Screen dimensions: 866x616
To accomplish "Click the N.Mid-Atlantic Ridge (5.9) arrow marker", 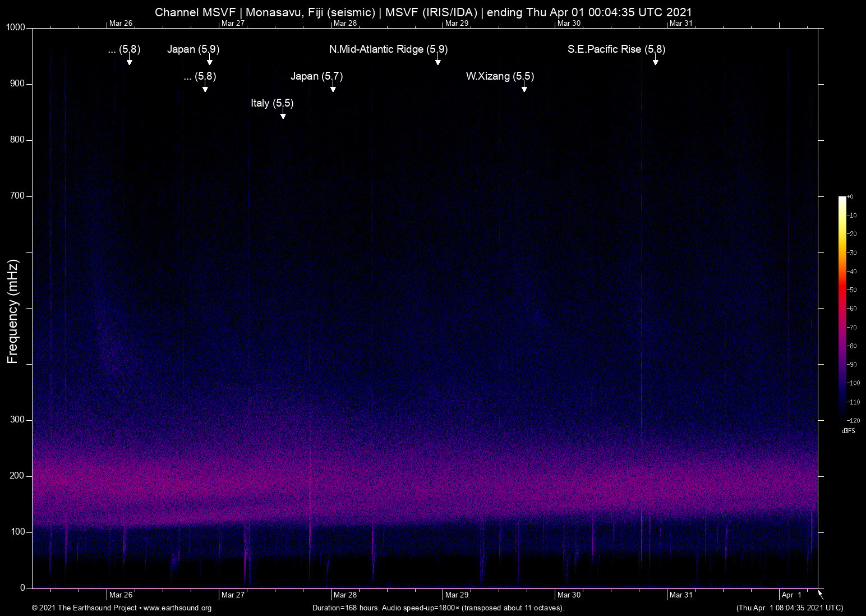I will [437, 62].
